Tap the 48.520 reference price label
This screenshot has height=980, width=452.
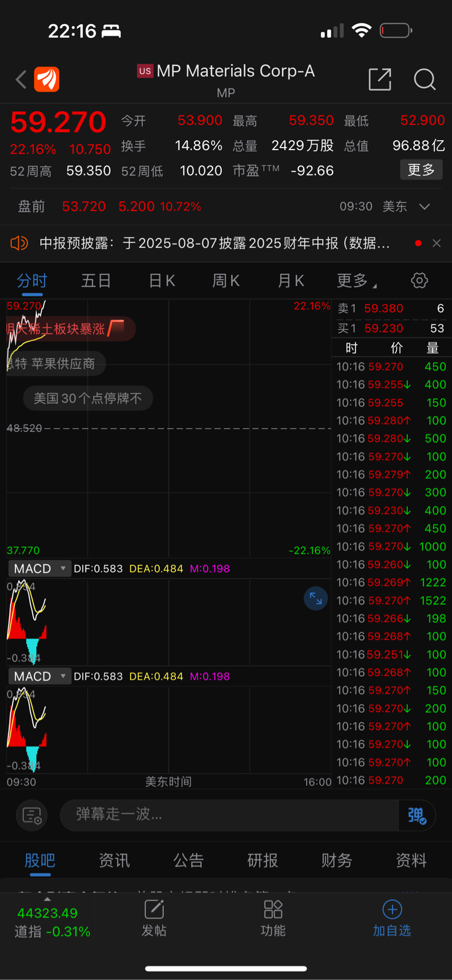24,428
